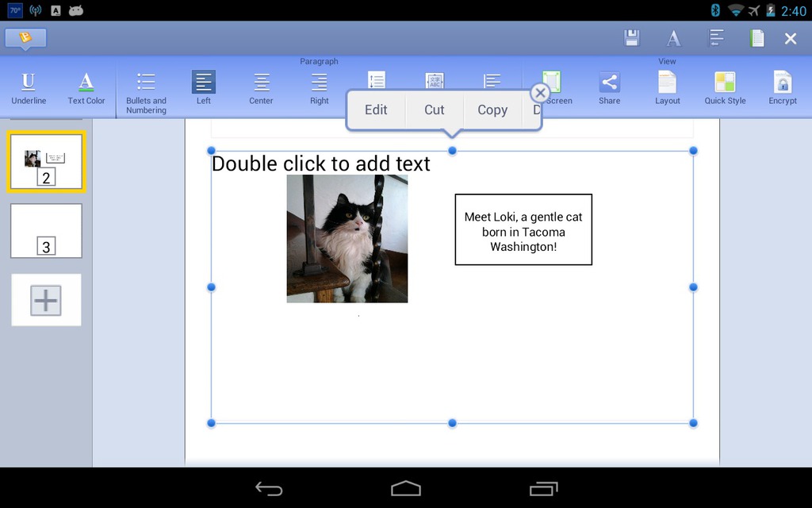Select the slide 3 thumbnail
The height and width of the screenshot is (508, 812).
46,231
